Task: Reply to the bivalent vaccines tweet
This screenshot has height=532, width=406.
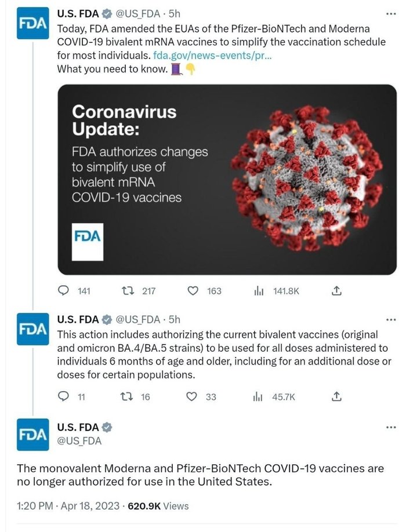Action: click(65, 396)
